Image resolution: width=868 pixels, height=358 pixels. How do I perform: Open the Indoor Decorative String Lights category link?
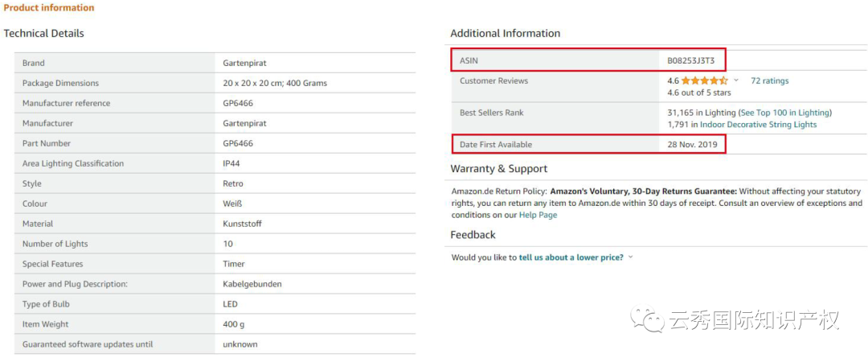click(x=758, y=125)
